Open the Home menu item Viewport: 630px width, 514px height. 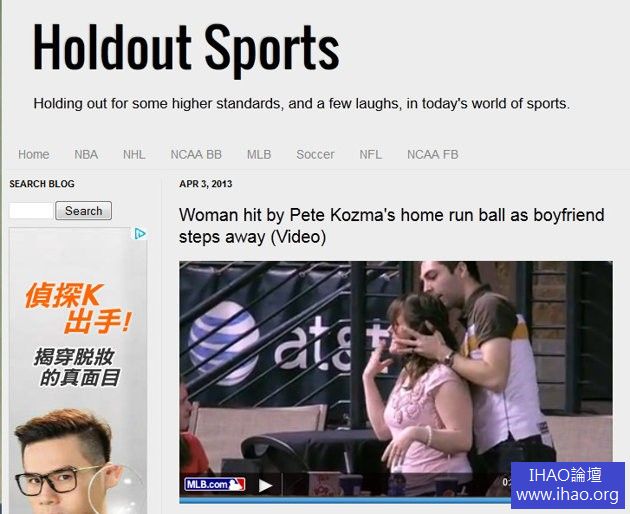coord(34,154)
